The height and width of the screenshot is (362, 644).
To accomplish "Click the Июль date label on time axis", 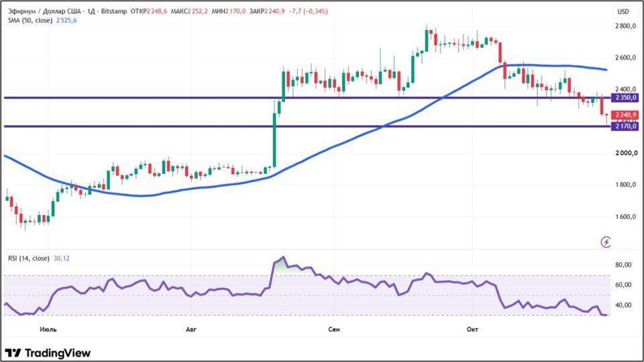I will click(48, 330).
